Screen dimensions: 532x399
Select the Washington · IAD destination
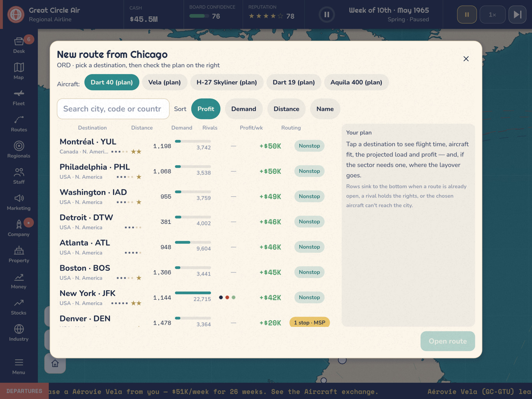click(x=195, y=197)
